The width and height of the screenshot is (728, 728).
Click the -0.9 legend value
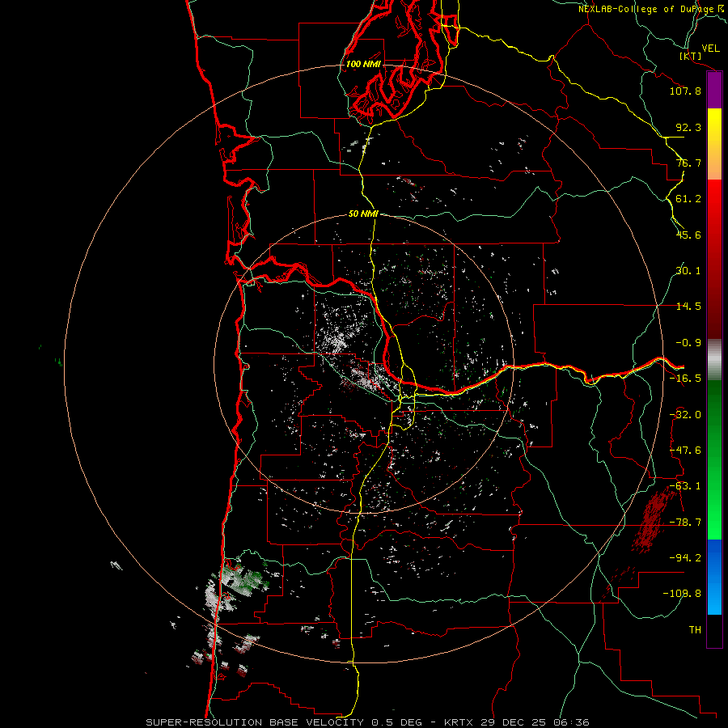(688, 343)
